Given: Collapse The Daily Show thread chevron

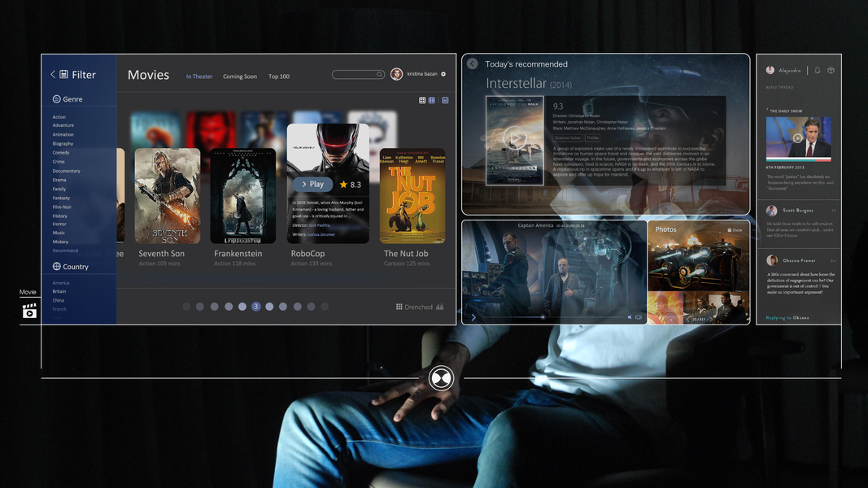Looking at the screenshot, I should (x=767, y=110).
